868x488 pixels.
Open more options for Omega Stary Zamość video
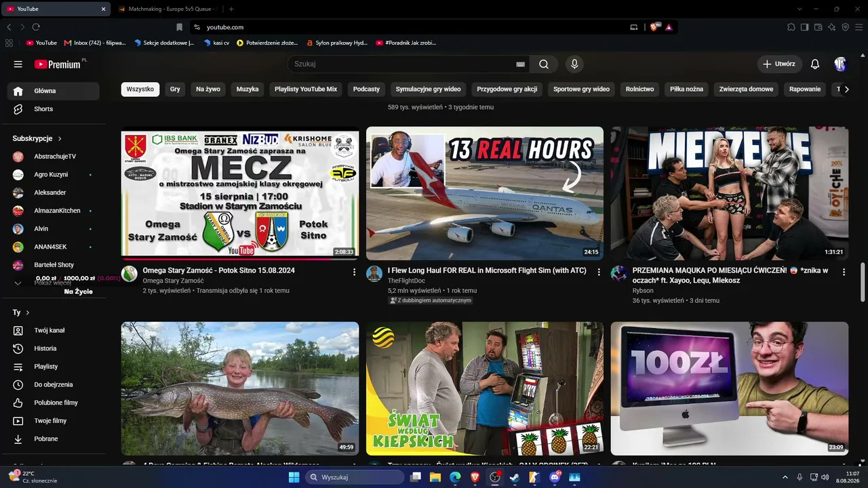click(354, 272)
